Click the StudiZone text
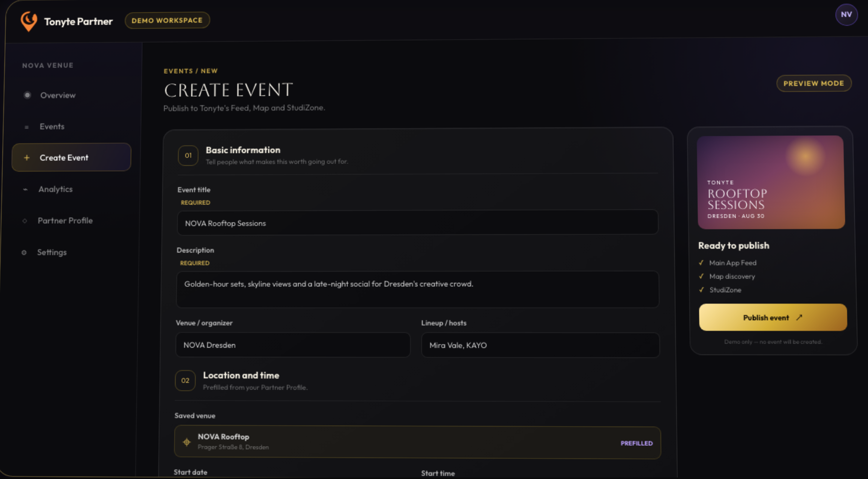 pos(725,290)
